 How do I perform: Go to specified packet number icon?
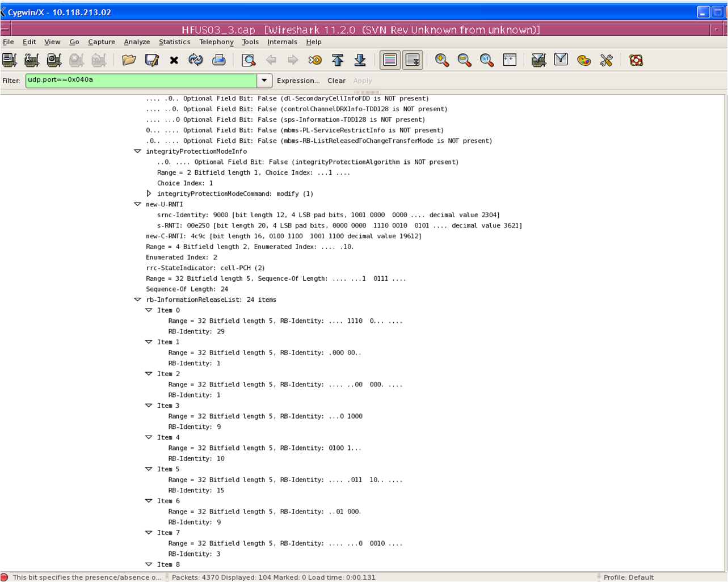coord(315,60)
